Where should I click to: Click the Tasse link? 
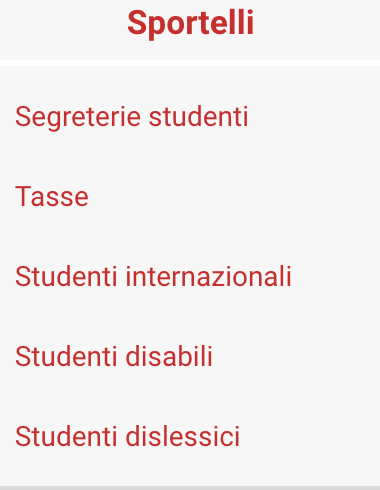click(52, 197)
